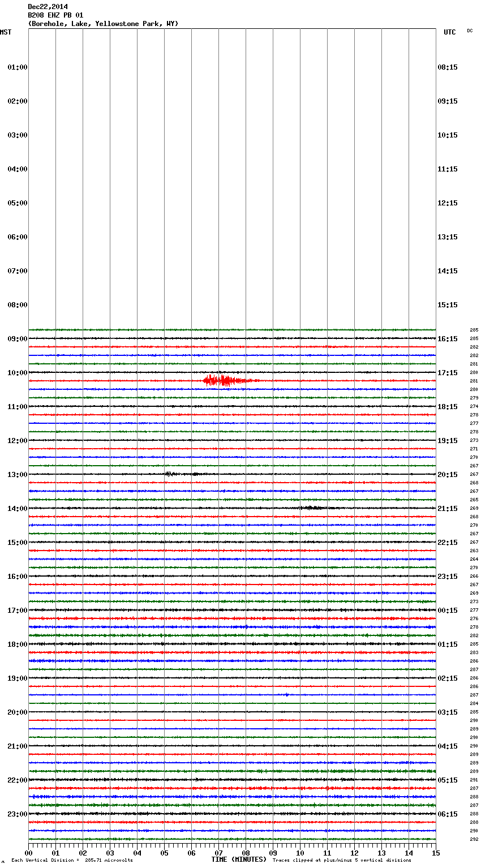Select the 03:00 MST time label

click(18, 135)
